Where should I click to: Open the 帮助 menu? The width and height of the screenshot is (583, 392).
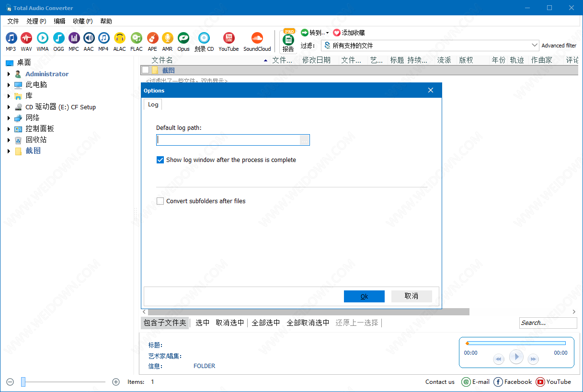106,21
